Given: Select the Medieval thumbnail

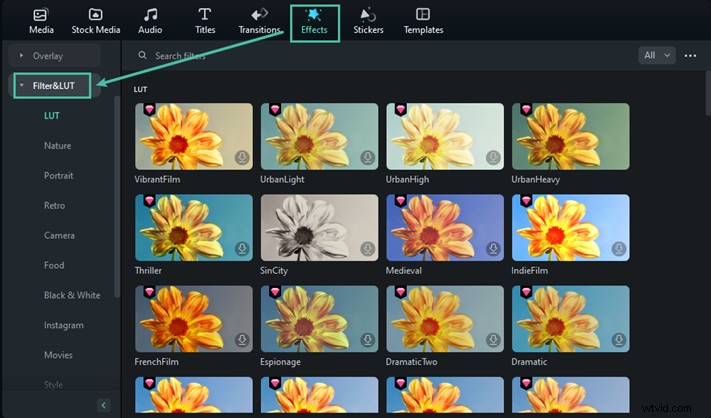Looking at the screenshot, I should (445, 228).
